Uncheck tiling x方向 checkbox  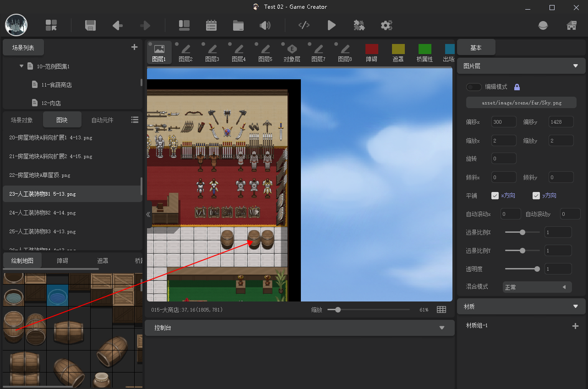(x=495, y=196)
